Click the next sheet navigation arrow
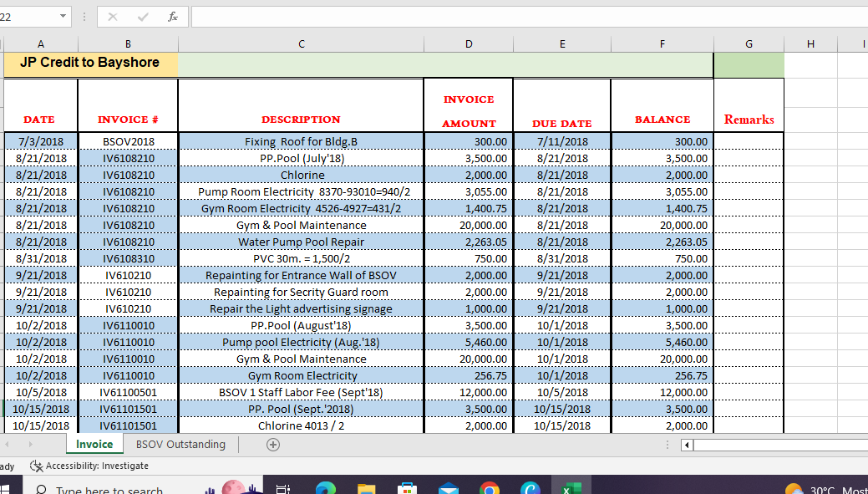The width and height of the screenshot is (868, 494). pyautogui.click(x=30, y=444)
